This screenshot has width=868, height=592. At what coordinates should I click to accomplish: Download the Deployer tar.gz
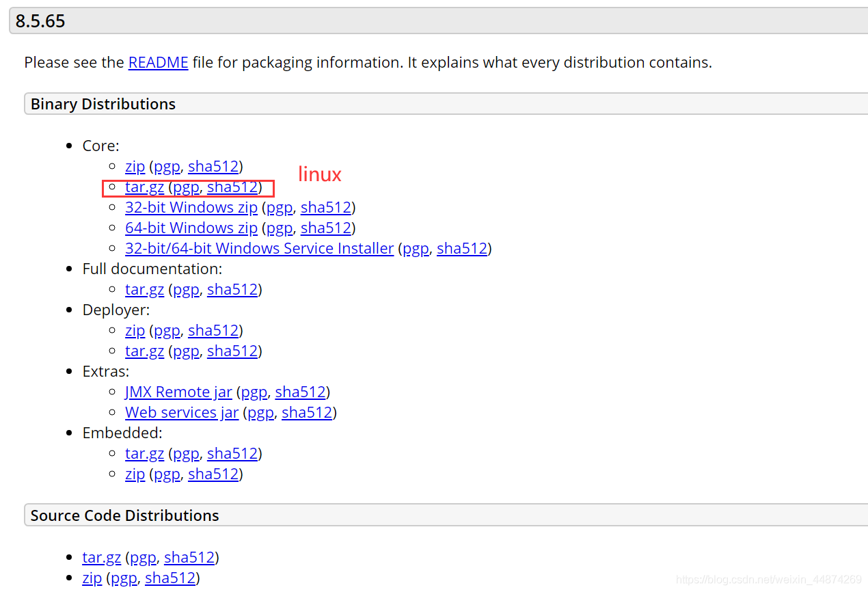click(x=145, y=351)
